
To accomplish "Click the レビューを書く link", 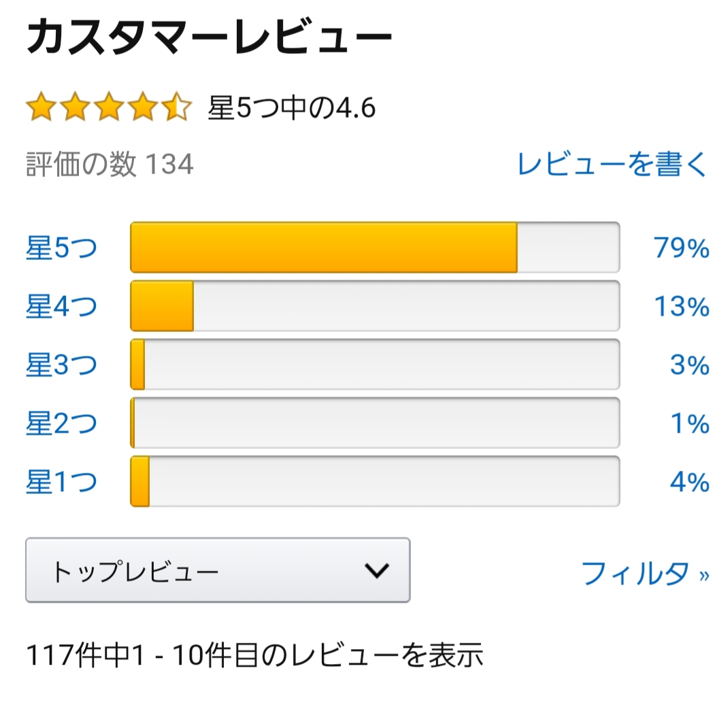I will click(x=612, y=164).
